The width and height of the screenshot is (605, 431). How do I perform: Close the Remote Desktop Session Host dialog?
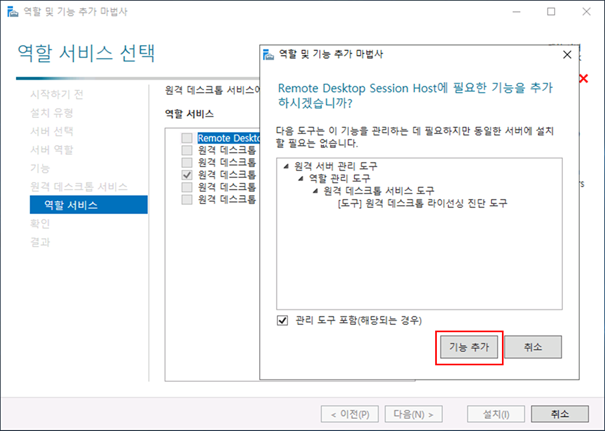click(567, 54)
